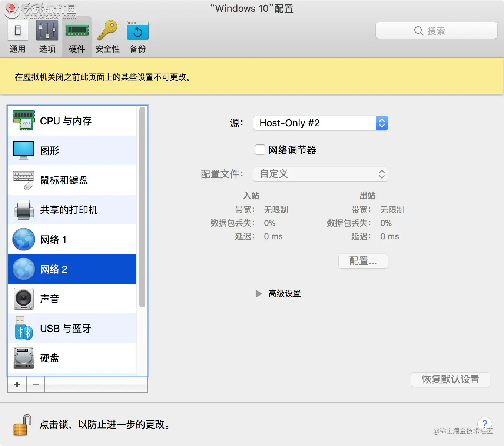Click the monitor icon for 图形
The width and height of the screenshot is (504, 446).
(x=24, y=150)
